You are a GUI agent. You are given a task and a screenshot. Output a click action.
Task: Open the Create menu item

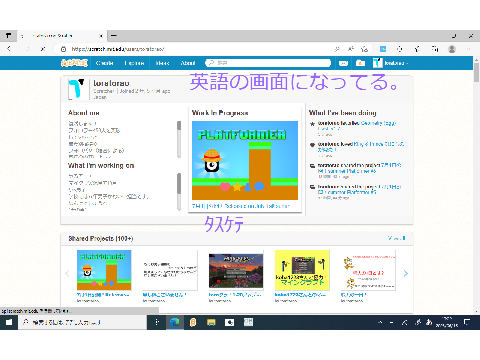point(104,63)
